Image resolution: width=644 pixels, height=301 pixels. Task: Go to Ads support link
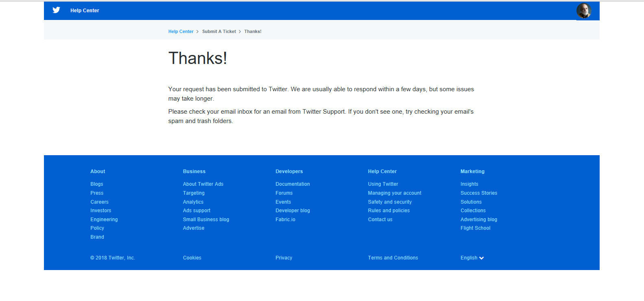[196, 211]
